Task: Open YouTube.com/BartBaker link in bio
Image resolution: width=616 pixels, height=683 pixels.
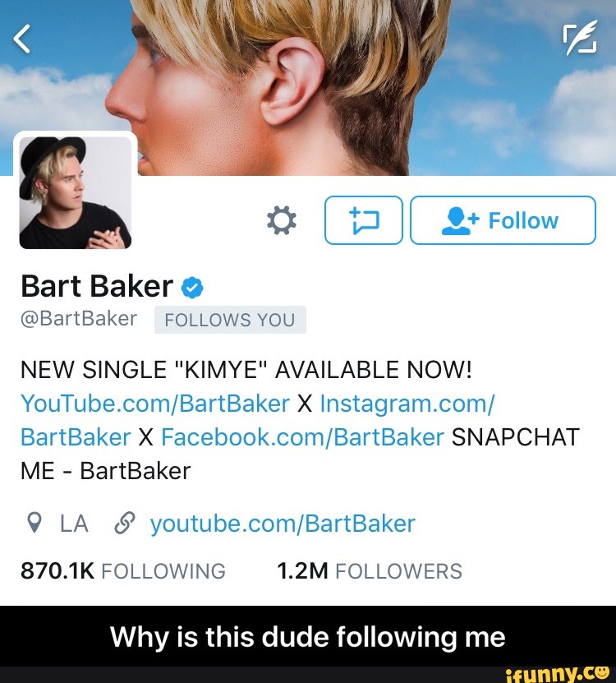Action: (155, 404)
